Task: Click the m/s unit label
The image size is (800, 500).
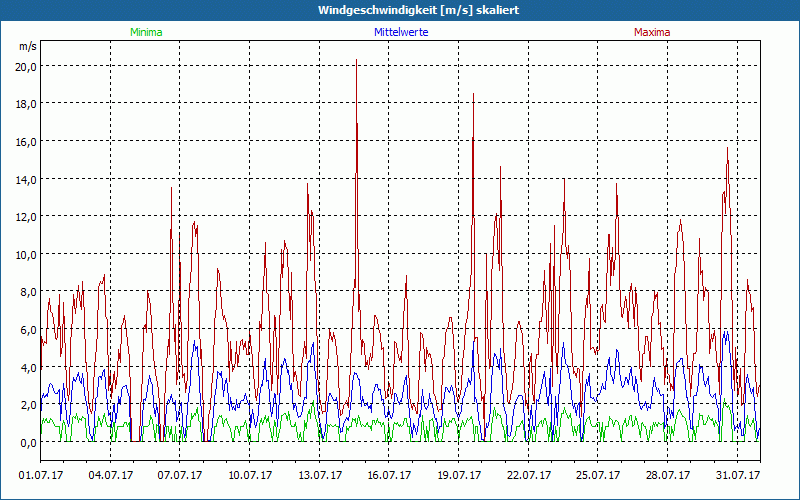Action: [x=28, y=46]
